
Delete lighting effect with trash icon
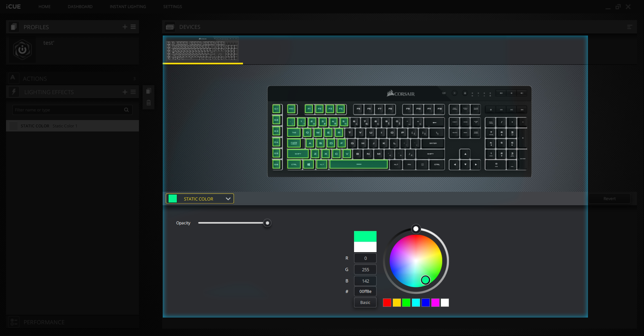149,103
